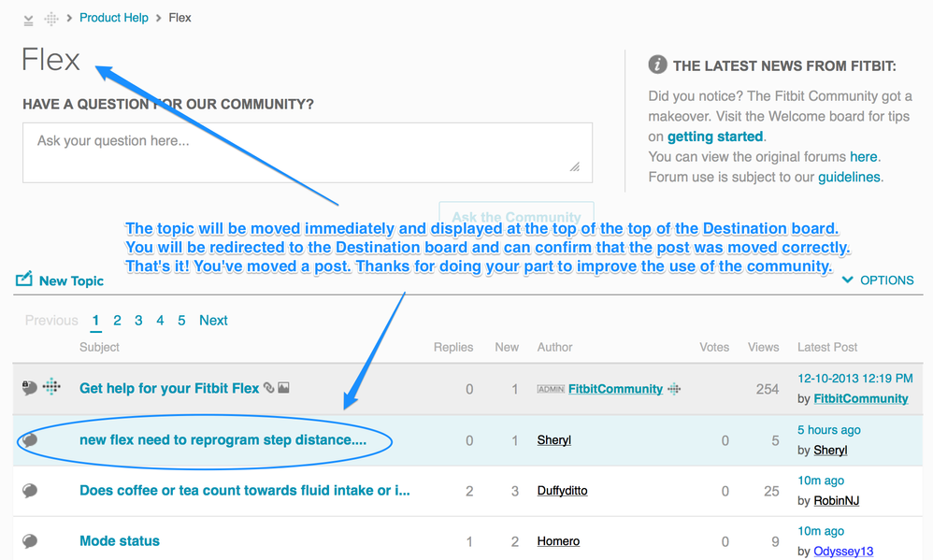Expand the Options dropdown

(878, 280)
